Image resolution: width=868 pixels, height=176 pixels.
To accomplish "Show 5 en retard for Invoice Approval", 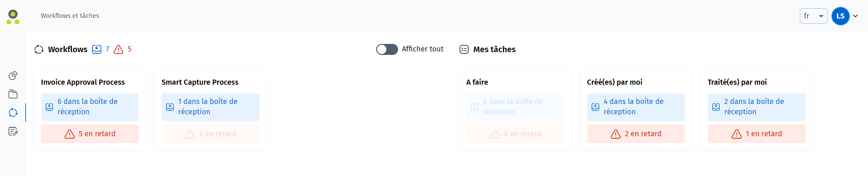I will coord(90,134).
